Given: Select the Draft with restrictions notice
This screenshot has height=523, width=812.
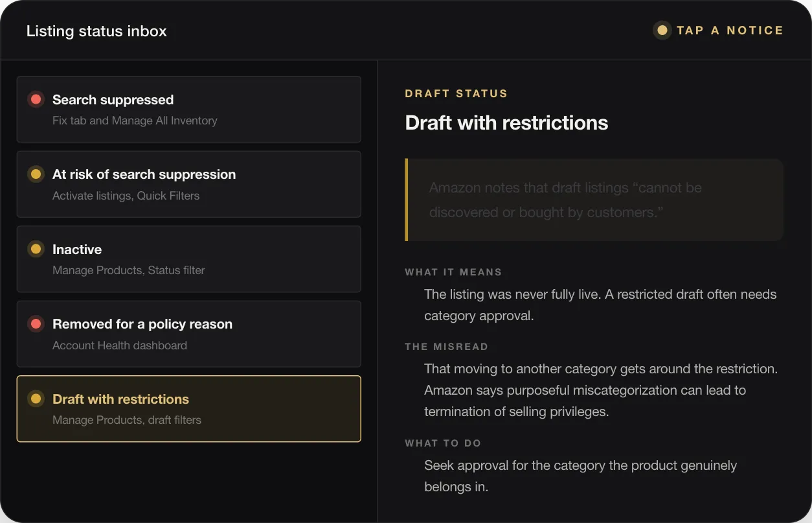Looking at the screenshot, I should pyautogui.click(x=188, y=409).
